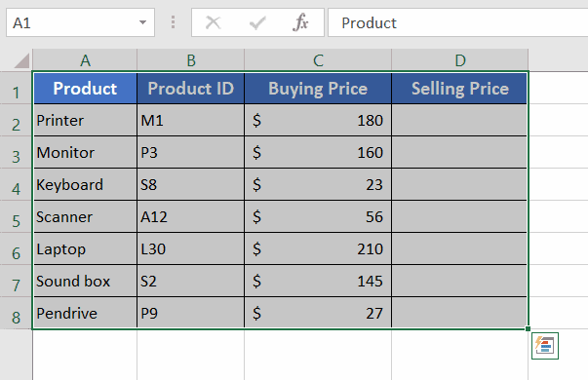Click the Select All corner triangle
This screenshot has width=588, height=380.
tap(21, 60)
